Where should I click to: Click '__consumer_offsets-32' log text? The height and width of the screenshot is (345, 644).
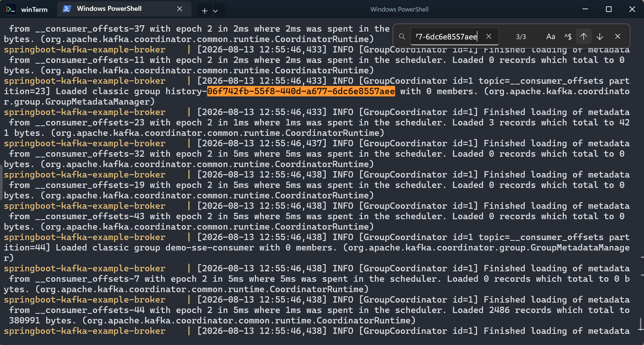(90, 154)
